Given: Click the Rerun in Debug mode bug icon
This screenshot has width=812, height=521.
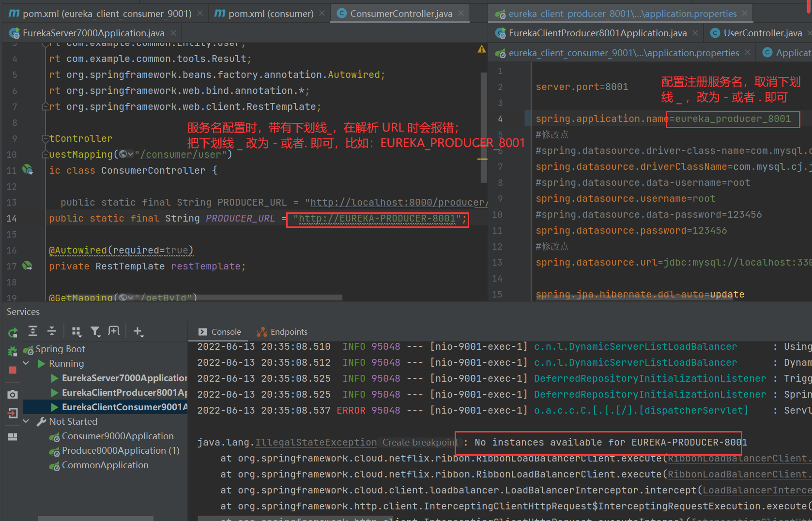Looking at the screenshot, I should (13, 351).
